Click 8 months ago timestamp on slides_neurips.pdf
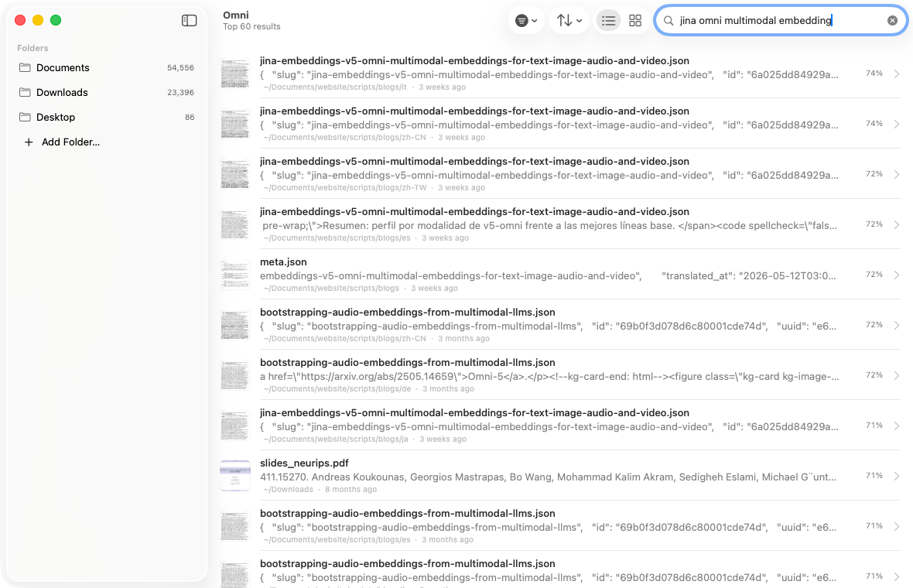Viewport: 913px width, 588px height. (350, 490)
